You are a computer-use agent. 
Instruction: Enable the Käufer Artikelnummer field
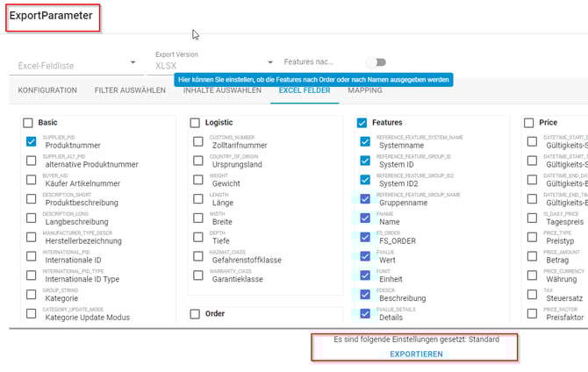click(32, 180)
